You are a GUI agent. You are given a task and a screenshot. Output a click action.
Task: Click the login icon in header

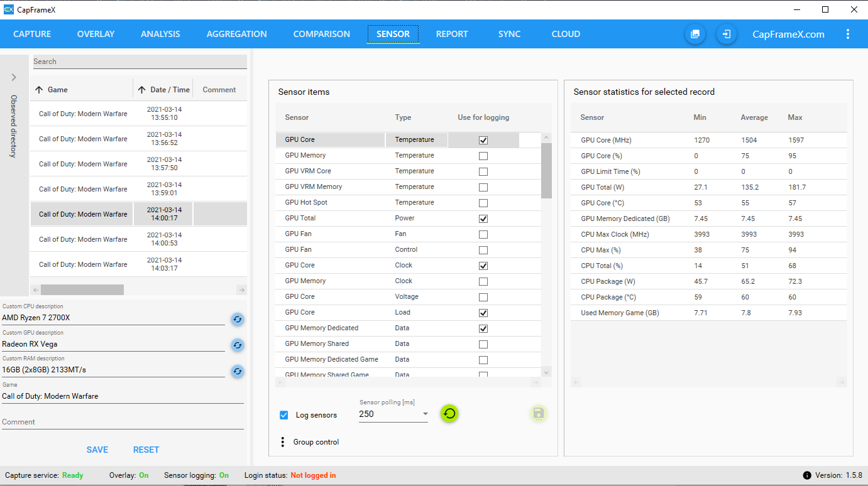pyautogui.click(x=727, y=34)
